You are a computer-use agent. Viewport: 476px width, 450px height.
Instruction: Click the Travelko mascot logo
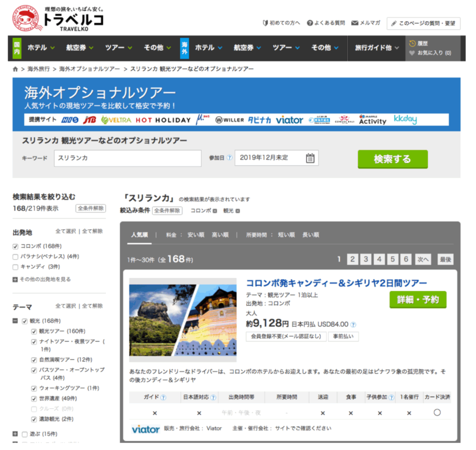tap(26, 18)
